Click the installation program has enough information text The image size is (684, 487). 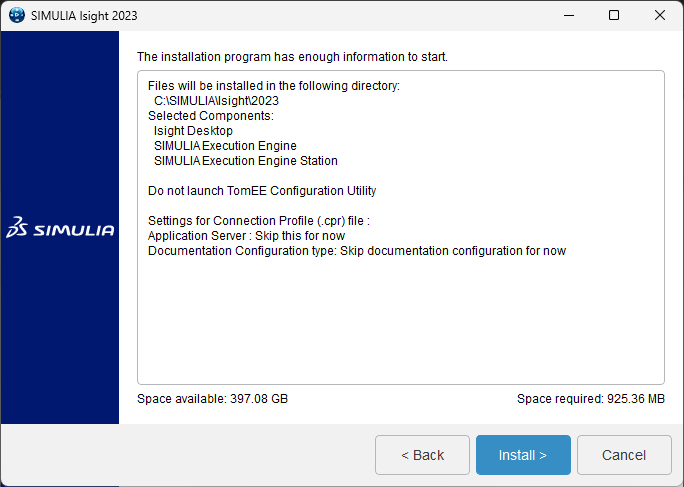pos(292,57)
